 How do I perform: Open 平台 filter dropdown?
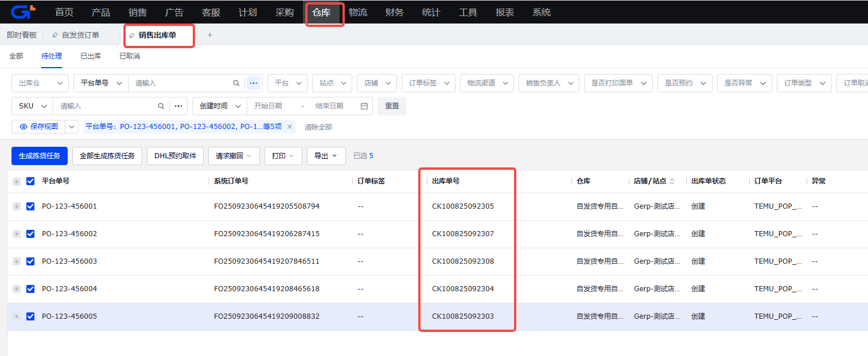coord(287,83)
